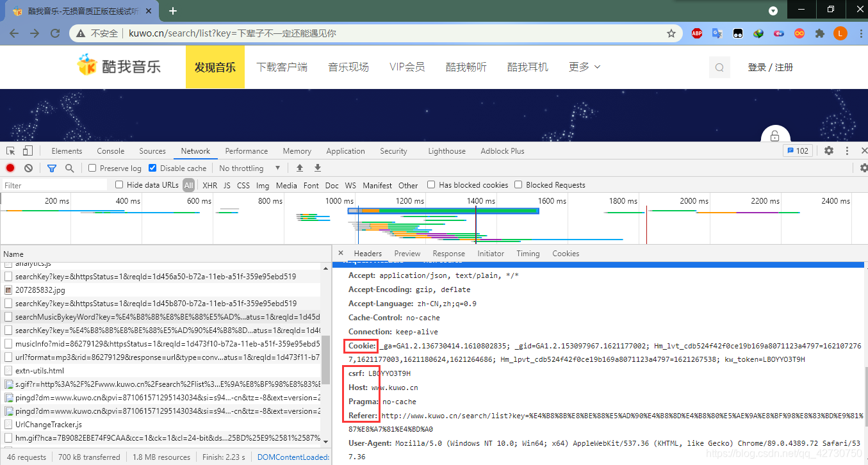Open the 102 issues message badge

pyautogui.click(x=798, y=151)
